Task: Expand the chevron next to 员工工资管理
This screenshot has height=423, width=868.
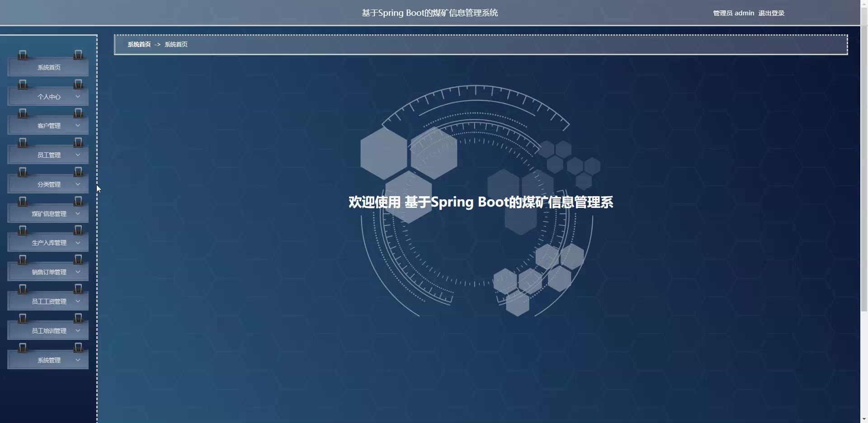Action: click(78, 301)
